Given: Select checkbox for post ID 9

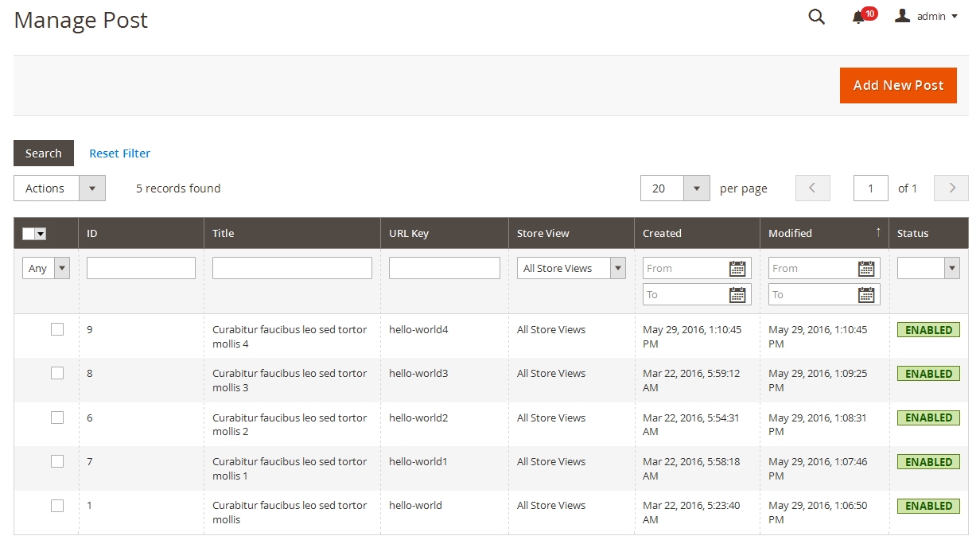Looking at the screenshot, I should (57, 329).
